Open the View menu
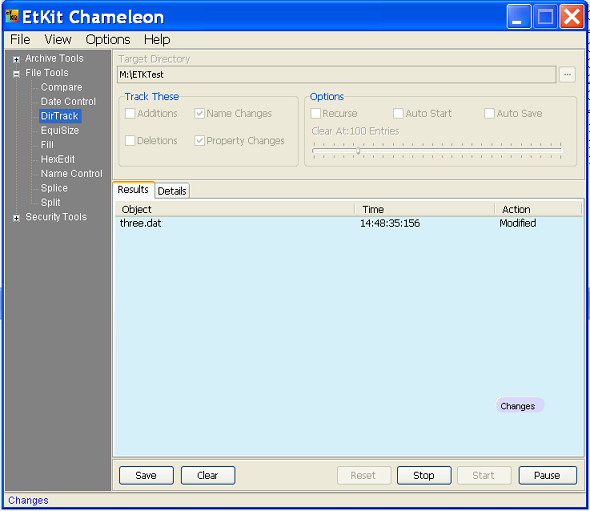The width and height of the screenshot is (590, 511). pyautogui.click(x=58, y=40)
